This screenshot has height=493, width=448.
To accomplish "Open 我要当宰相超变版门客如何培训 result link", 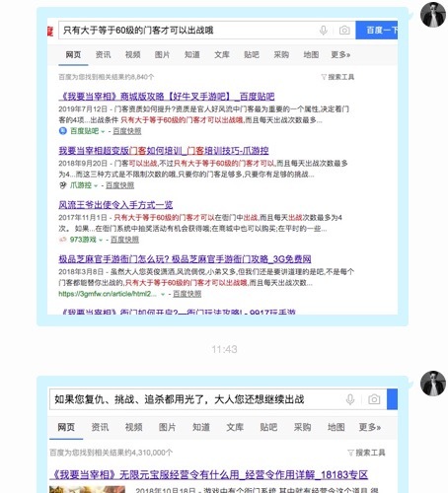I will tap(164, 151).
